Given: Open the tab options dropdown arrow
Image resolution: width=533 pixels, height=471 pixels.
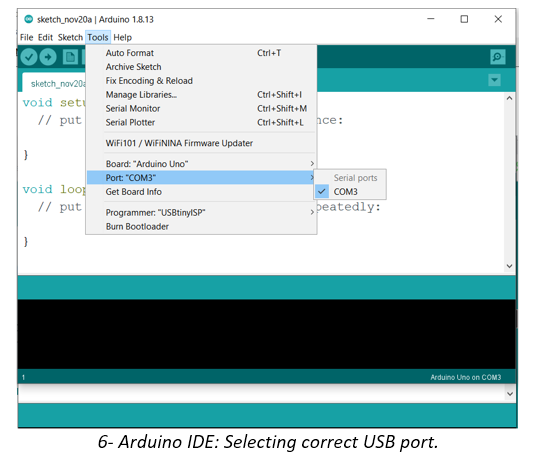Looking at the screenshot, I should [494, 80].
